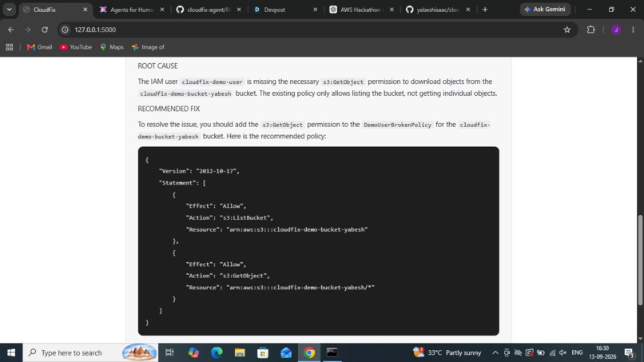Go forward to next page
Screen dimensions: 644x362
point(27,30)
